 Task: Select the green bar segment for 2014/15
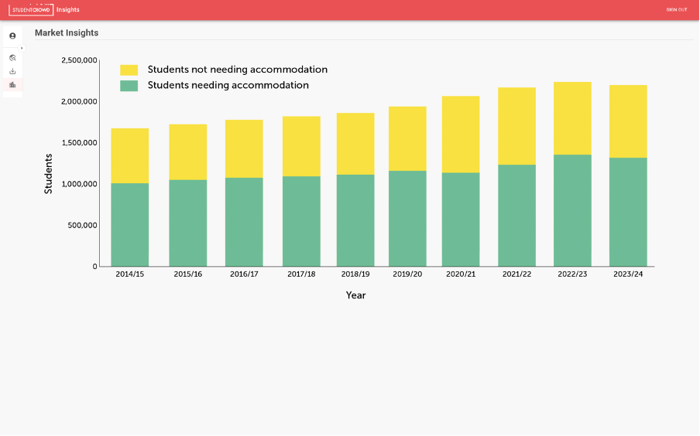click(130, 224)
